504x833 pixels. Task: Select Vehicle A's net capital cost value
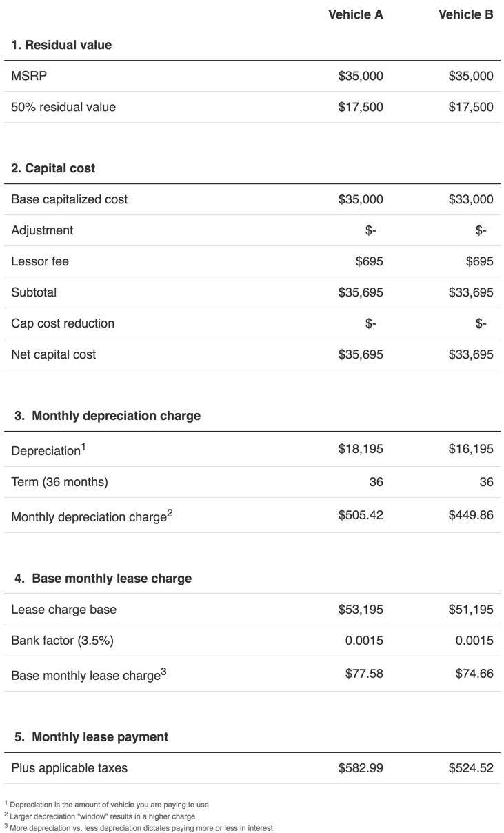coord(360,354)
